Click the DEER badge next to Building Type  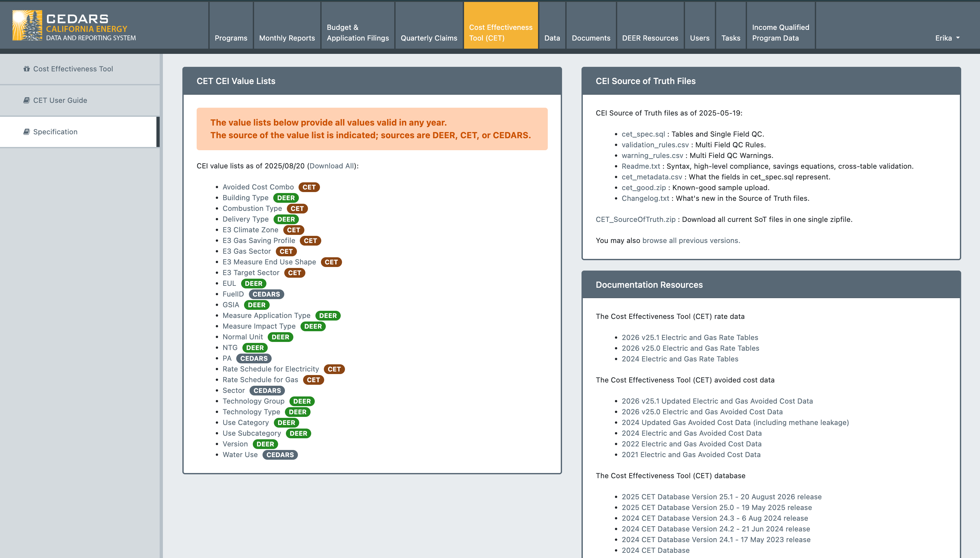coord(286,198)
